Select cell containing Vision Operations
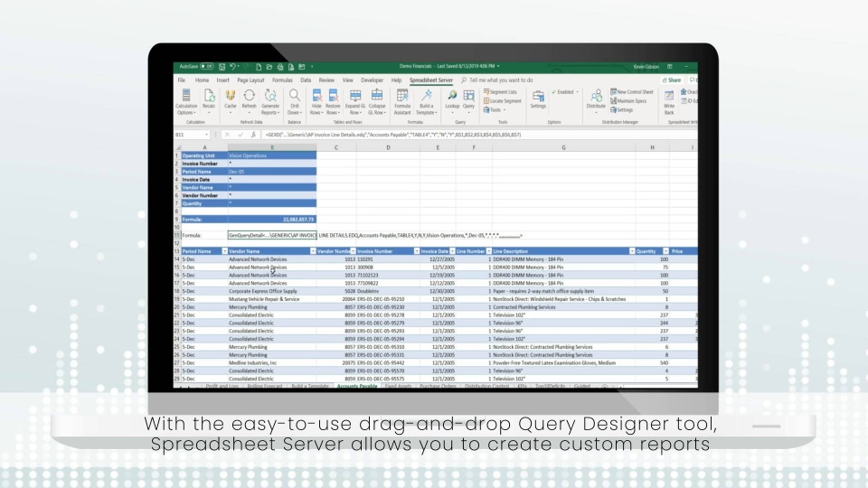The image size is (868, 488). point(272,155)
